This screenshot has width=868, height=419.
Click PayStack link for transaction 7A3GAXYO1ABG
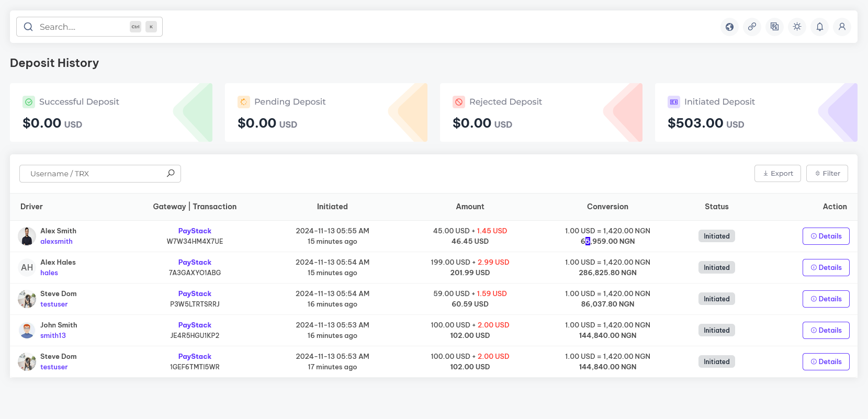[x=195, y=262]
